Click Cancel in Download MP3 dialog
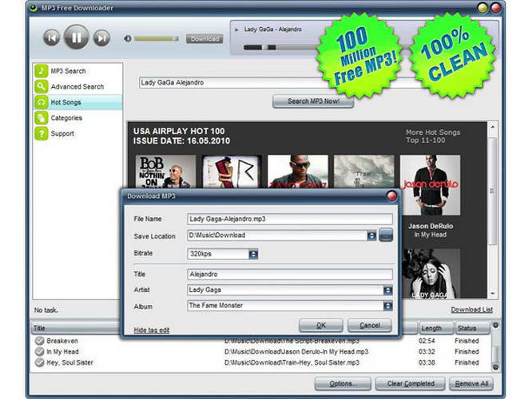 (370, 326)
